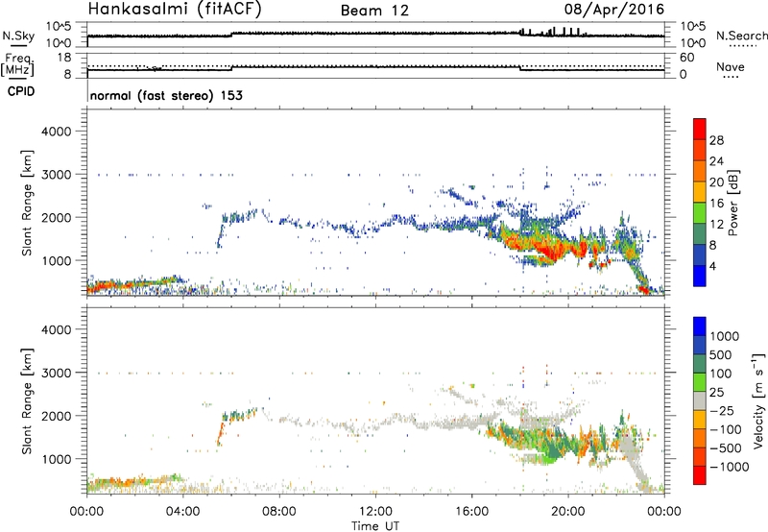Screen dimensions: 768x532
Task: Click the '3000' tick of the velocity panel
Action: 57,373
